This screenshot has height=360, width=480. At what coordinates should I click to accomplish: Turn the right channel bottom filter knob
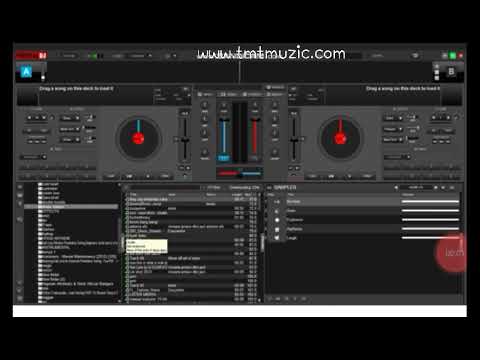[275, 152]
